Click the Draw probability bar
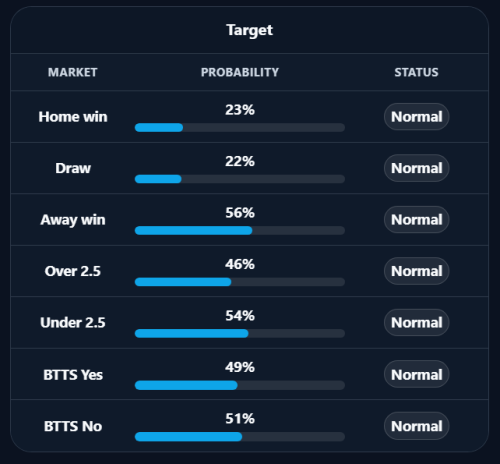Viewport: 500px width, 464px height. click(x=240, y=179)
